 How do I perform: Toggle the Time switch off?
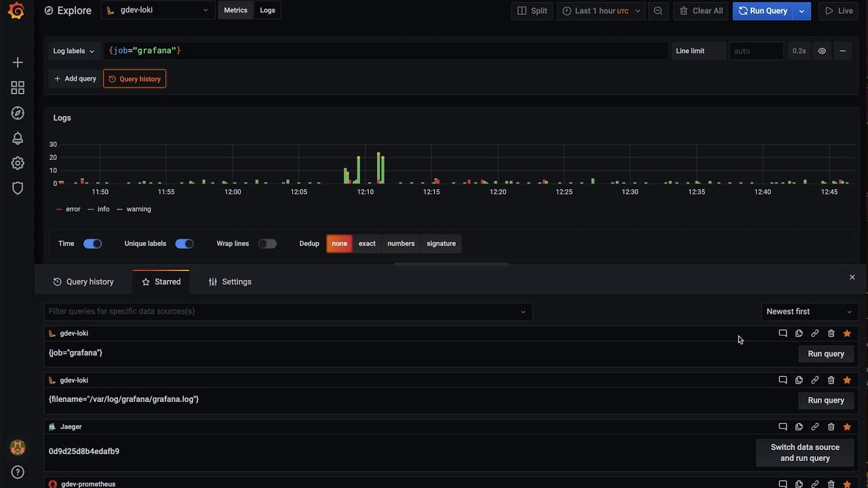pyautogui.click(x=92, y=243)
